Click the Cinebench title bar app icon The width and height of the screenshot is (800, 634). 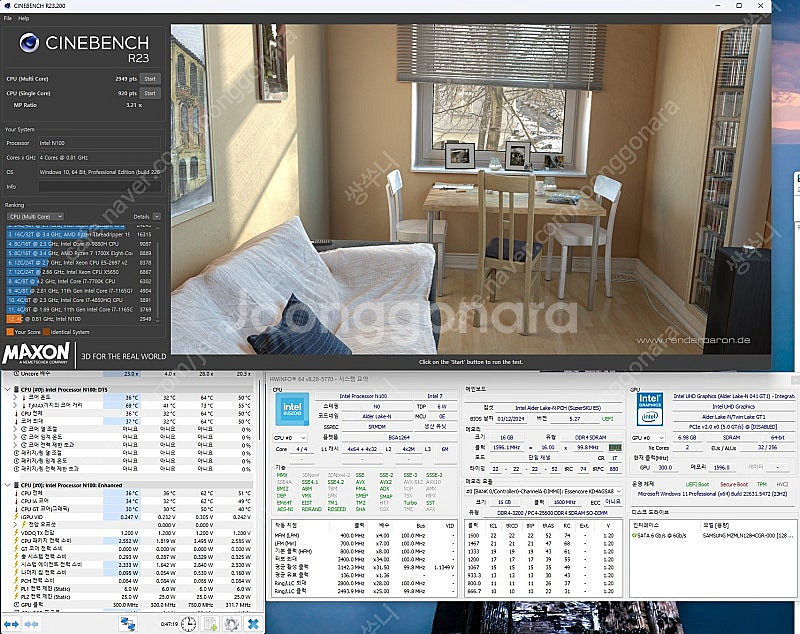click(7, 6)
